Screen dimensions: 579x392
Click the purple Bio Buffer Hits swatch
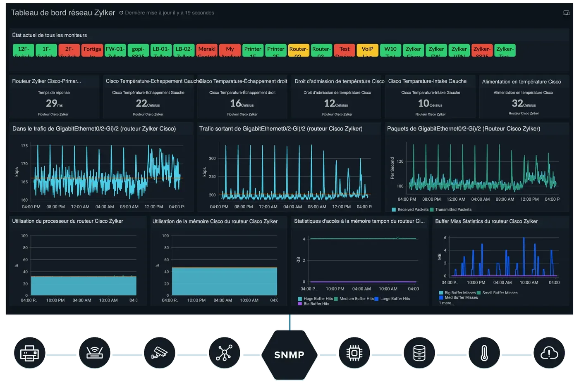(x=300, y=304)
